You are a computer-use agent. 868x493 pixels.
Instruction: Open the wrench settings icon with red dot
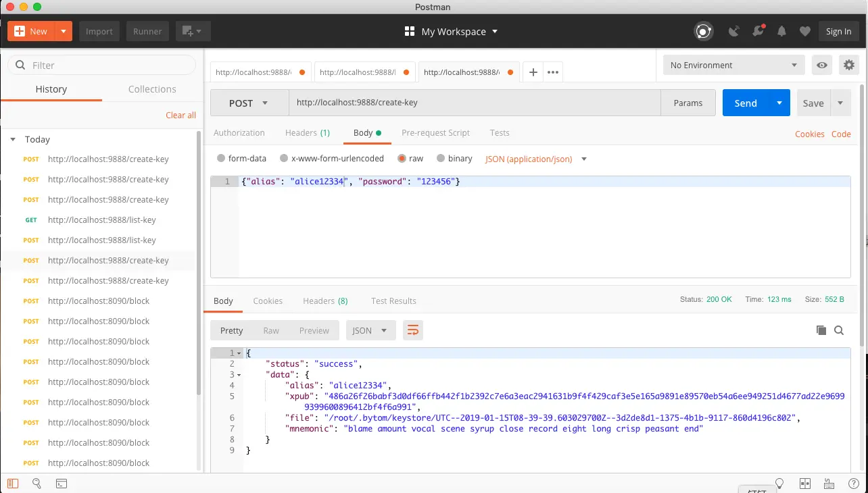758,31
